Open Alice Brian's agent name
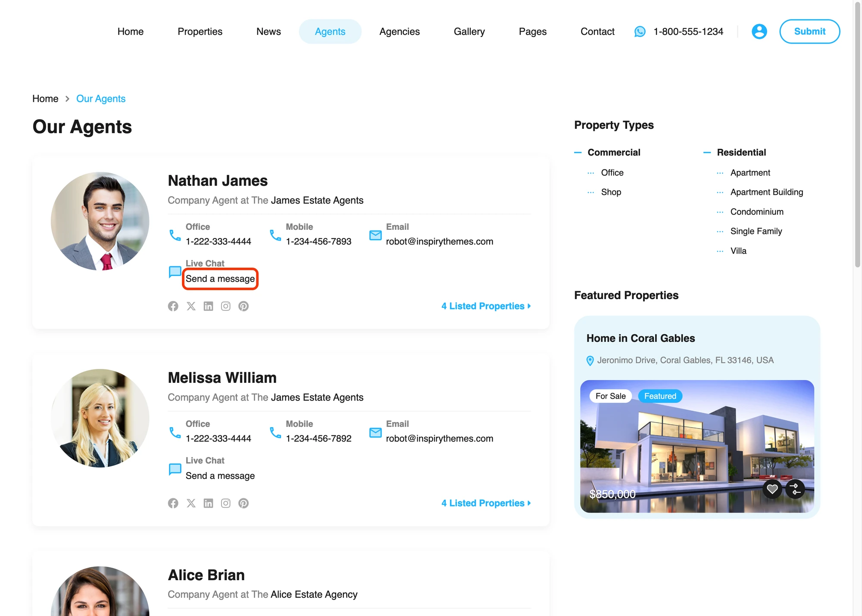Viewport: 862px width, 616px height. (206, 575)
